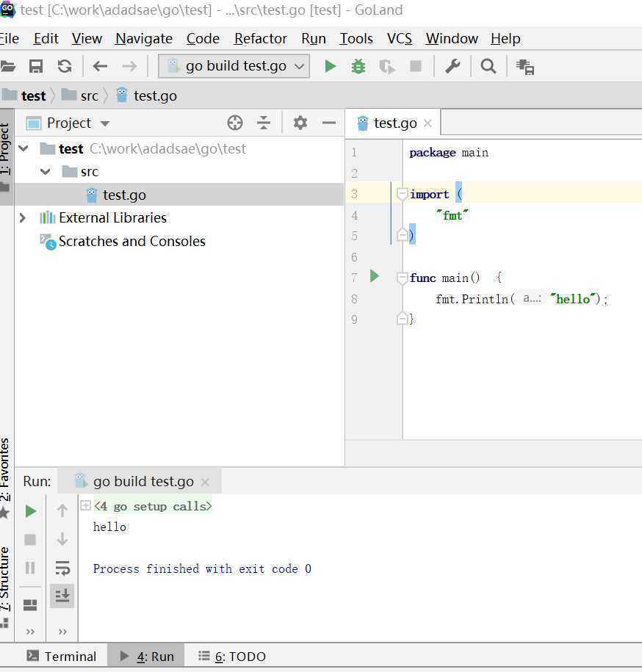Open the Help menu

click(505, 39)
